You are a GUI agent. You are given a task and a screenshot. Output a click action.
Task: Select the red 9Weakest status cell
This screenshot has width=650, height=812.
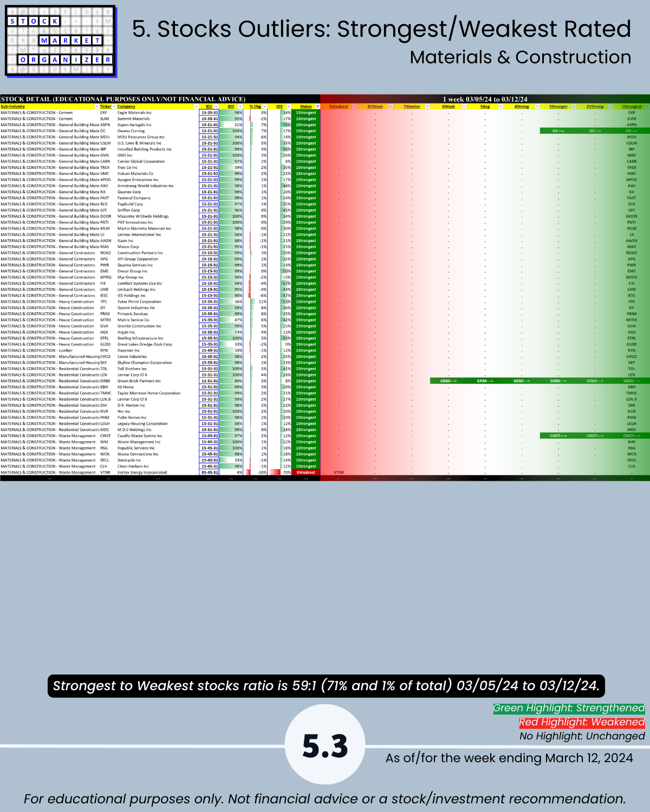(x=306, y=473)
